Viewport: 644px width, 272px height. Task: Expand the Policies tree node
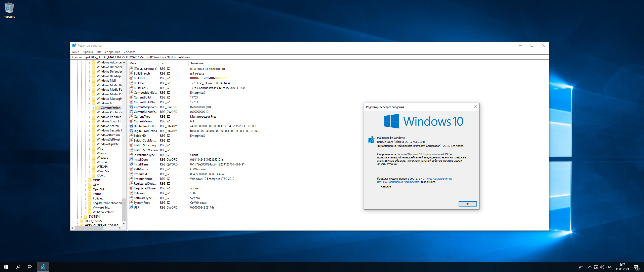point(85,198)
